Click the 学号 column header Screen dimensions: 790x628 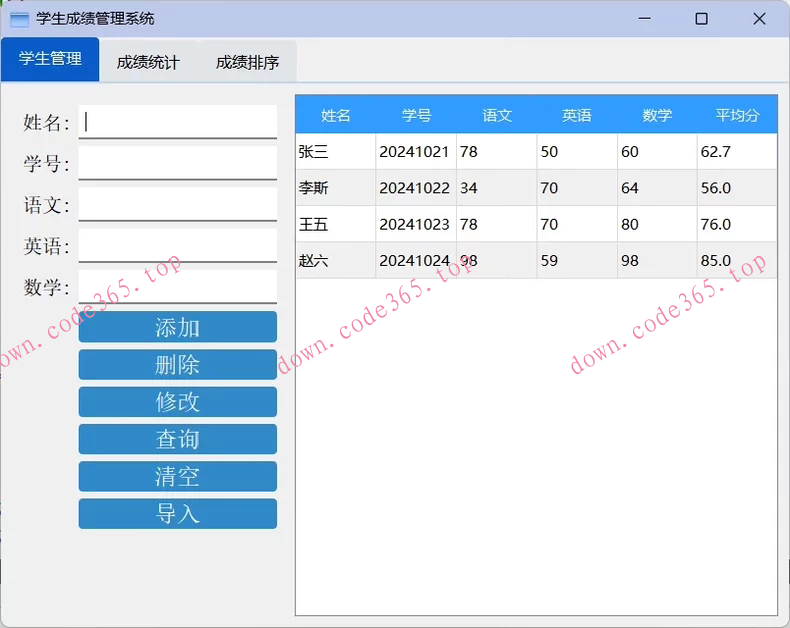tap(416, 115)
